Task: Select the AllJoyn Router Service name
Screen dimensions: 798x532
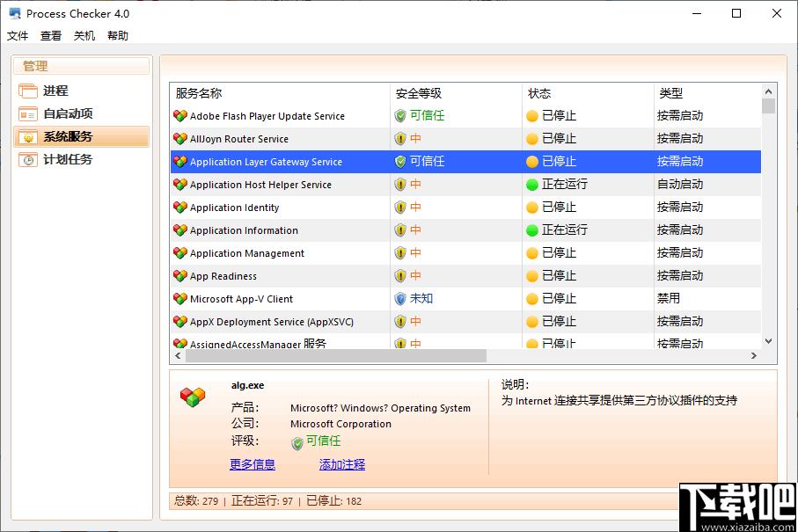Action: (x=239, y=139)
